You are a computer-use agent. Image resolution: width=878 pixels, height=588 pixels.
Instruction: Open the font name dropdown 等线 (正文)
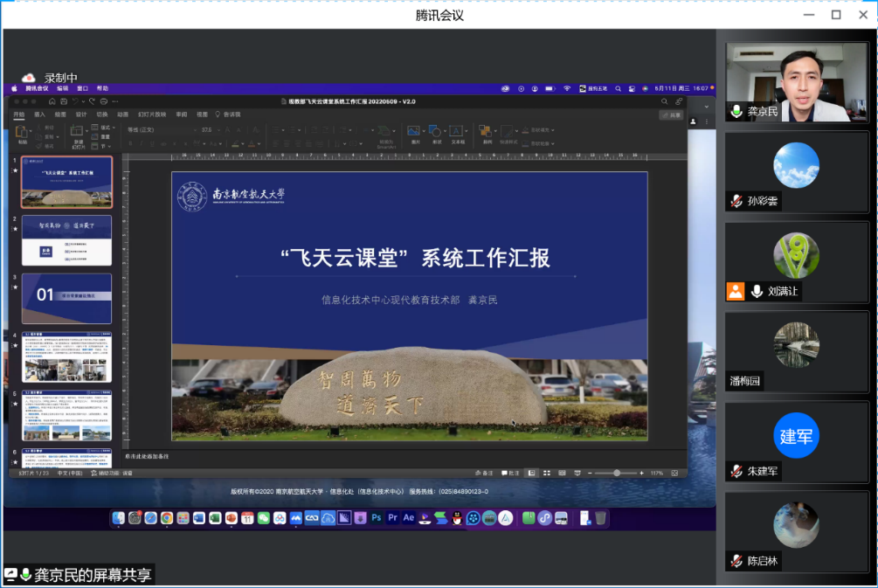tap(162, 130)
